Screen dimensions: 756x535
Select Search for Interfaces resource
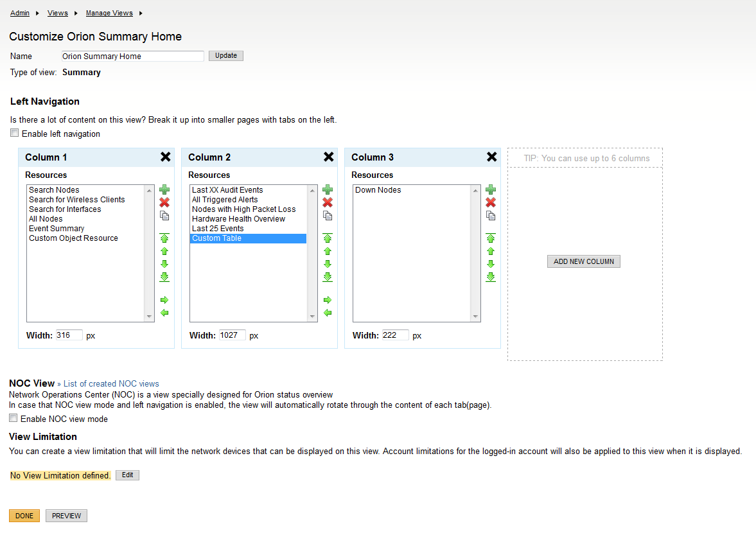pos(86,209)
